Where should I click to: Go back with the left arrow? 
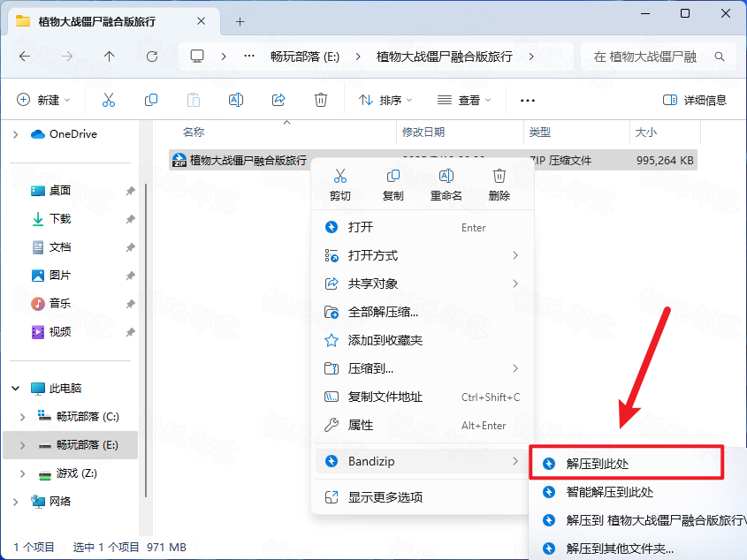click(25, 57)
